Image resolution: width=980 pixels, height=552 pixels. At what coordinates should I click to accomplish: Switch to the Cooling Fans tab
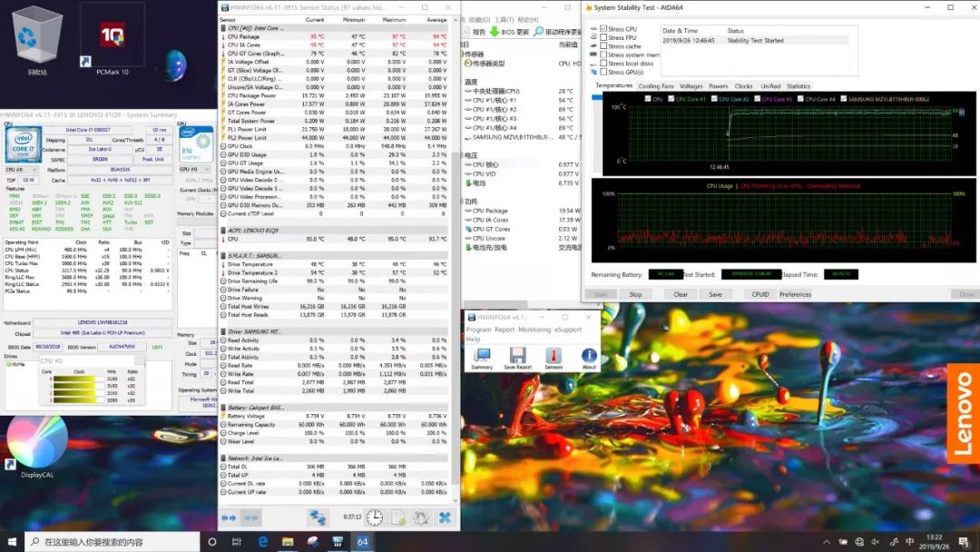[x=655, y=86]
